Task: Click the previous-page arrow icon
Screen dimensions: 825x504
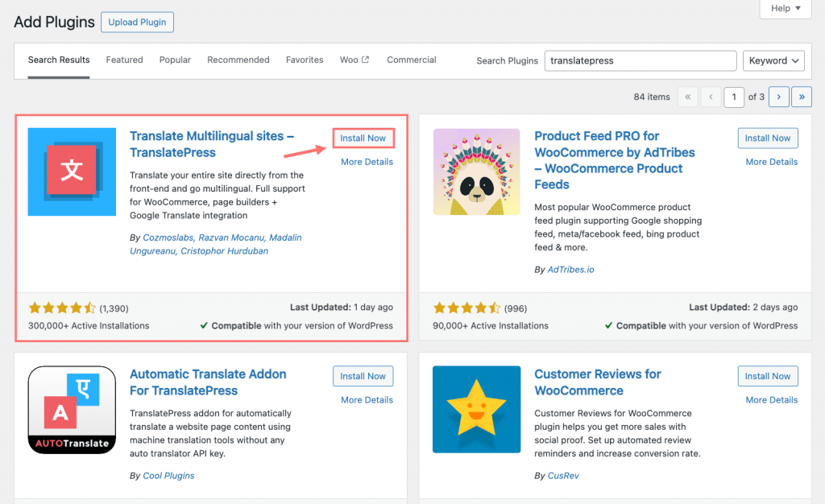Action: (711, 96)
